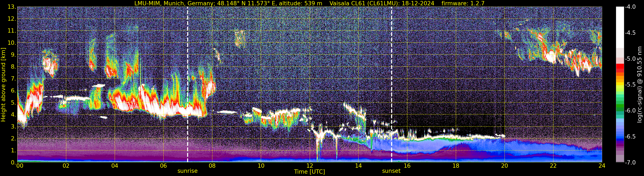Click the '20' time axis tick label
The height and width of the screenshot is (176, 644).
click(x=505, y=166)
